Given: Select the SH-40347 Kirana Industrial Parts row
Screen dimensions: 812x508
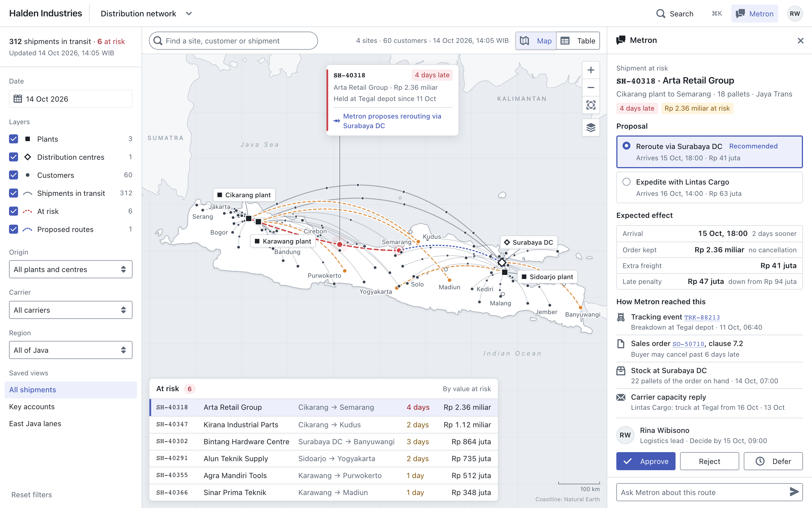Looking at the screenshot, I should point(323,425).
